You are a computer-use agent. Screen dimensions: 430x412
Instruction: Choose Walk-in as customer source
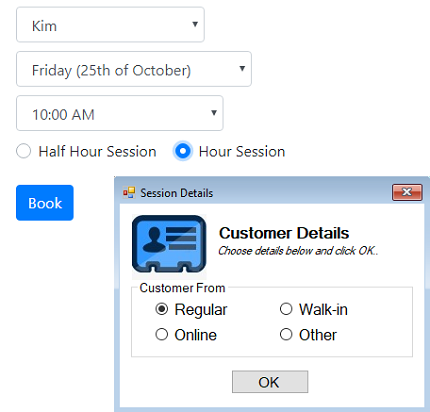point(286,309)
